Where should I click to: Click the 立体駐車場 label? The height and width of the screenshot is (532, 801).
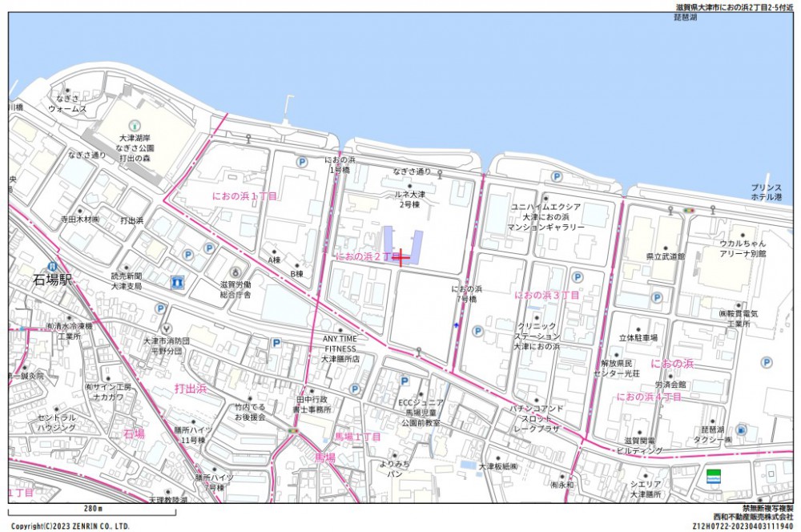[x=638, y=338]
